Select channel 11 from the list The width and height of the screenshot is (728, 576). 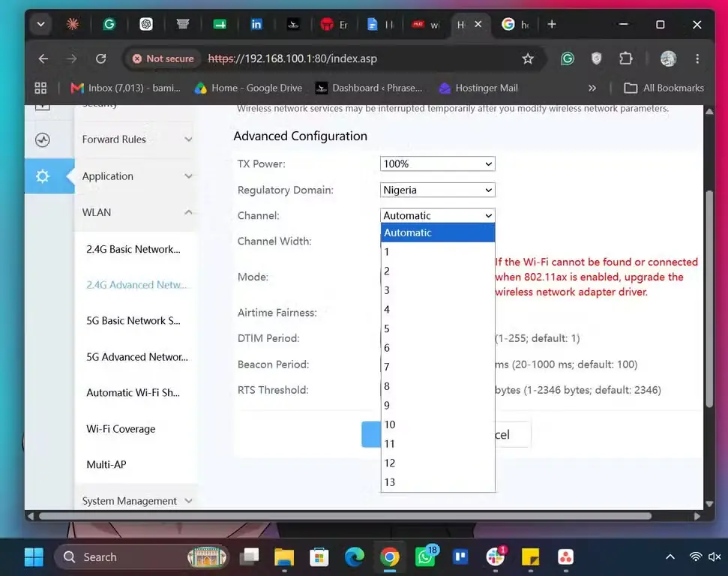pos(438,443)
